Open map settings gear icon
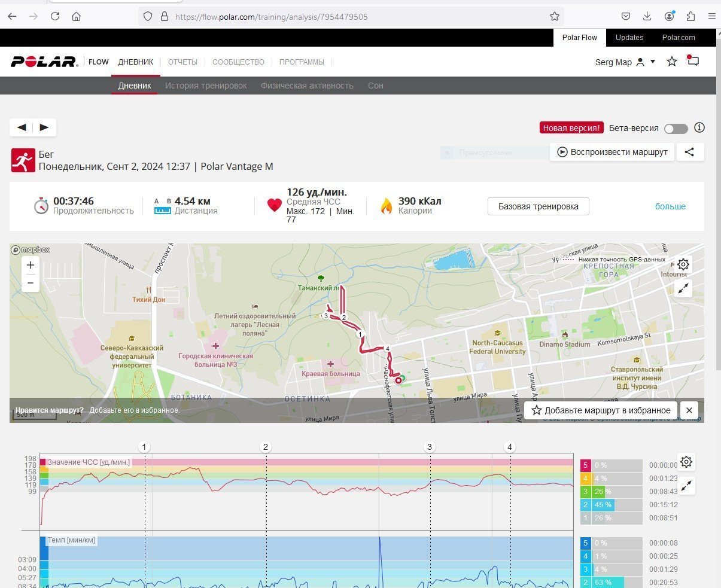The width and height of the screenshot is (721, 588). [683, 264]
